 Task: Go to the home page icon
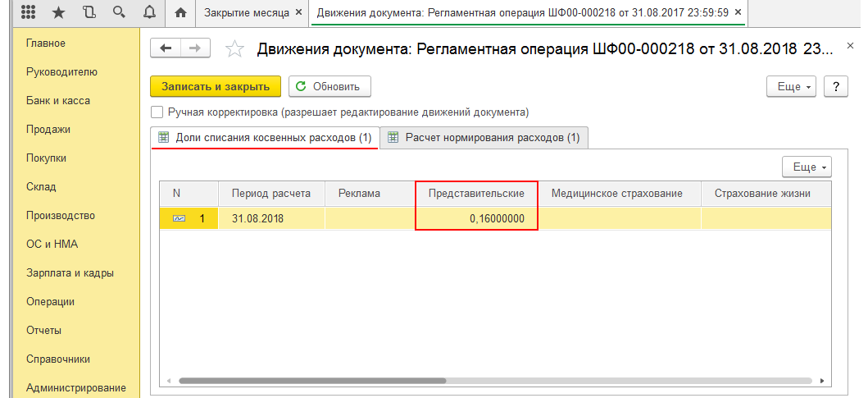[x=180, y=13]
